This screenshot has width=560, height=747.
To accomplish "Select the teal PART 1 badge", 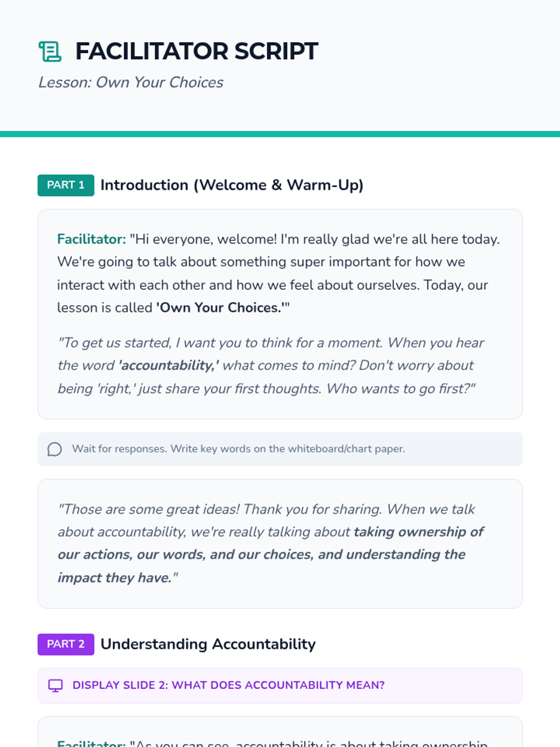I will coord(66,185).
